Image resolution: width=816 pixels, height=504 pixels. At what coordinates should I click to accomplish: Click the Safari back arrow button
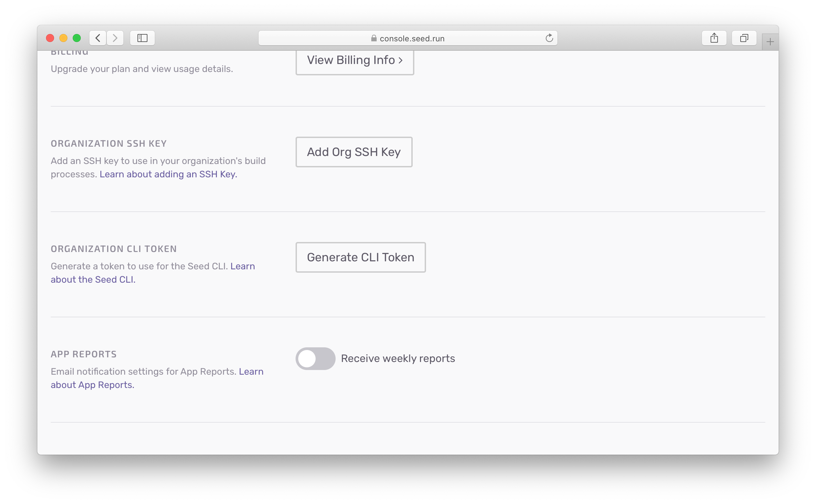[98, 38]
